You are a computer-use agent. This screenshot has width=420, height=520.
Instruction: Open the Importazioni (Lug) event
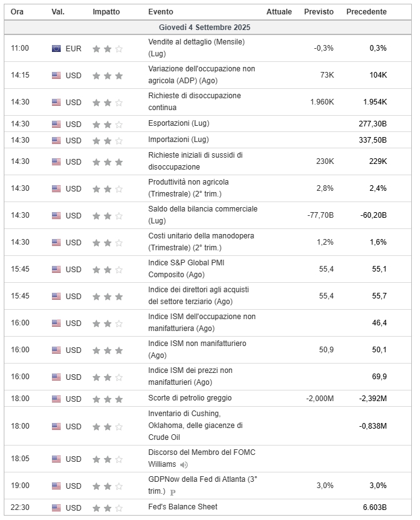(178, 140)
